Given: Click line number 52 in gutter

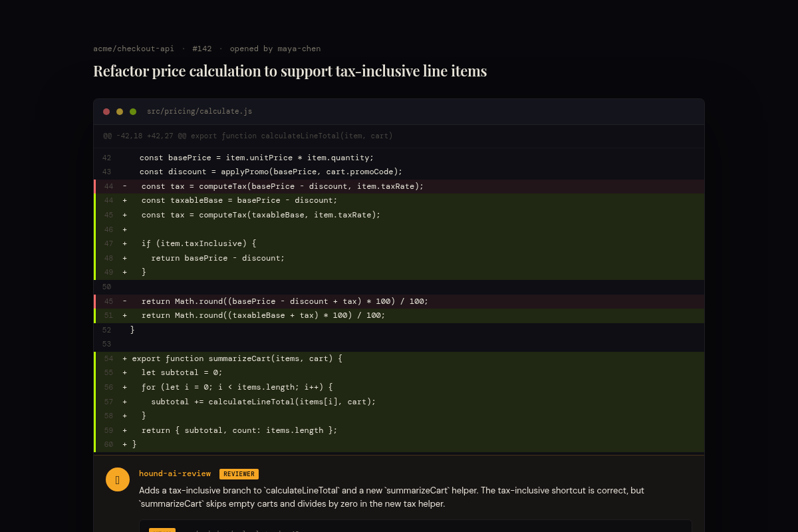Looking at the screenshot, I should tap(106, 330).
